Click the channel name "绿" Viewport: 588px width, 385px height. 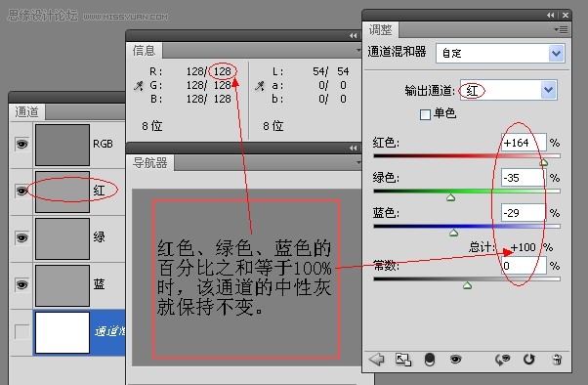coord(99,237)
